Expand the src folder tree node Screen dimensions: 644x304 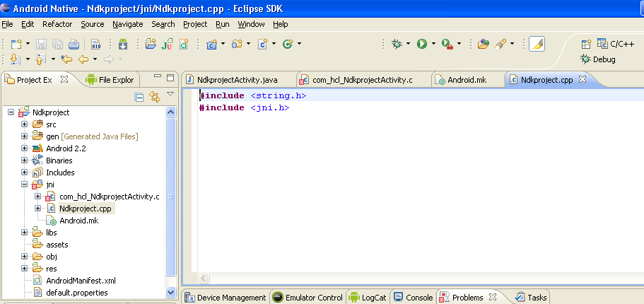pyautogui.click(x=25, y=124)
